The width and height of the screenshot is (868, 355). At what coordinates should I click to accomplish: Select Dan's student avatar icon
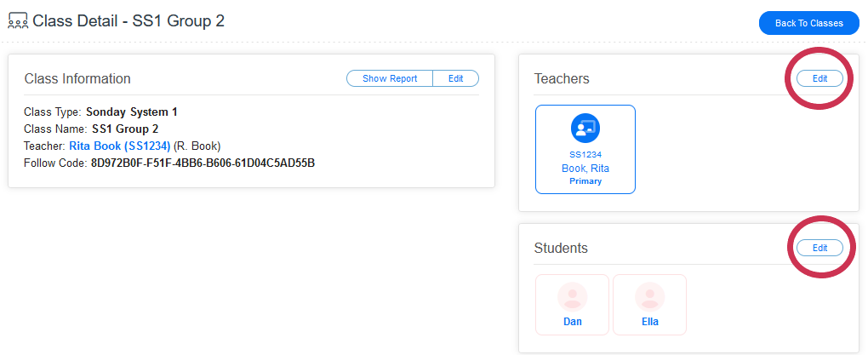(572, 296)
